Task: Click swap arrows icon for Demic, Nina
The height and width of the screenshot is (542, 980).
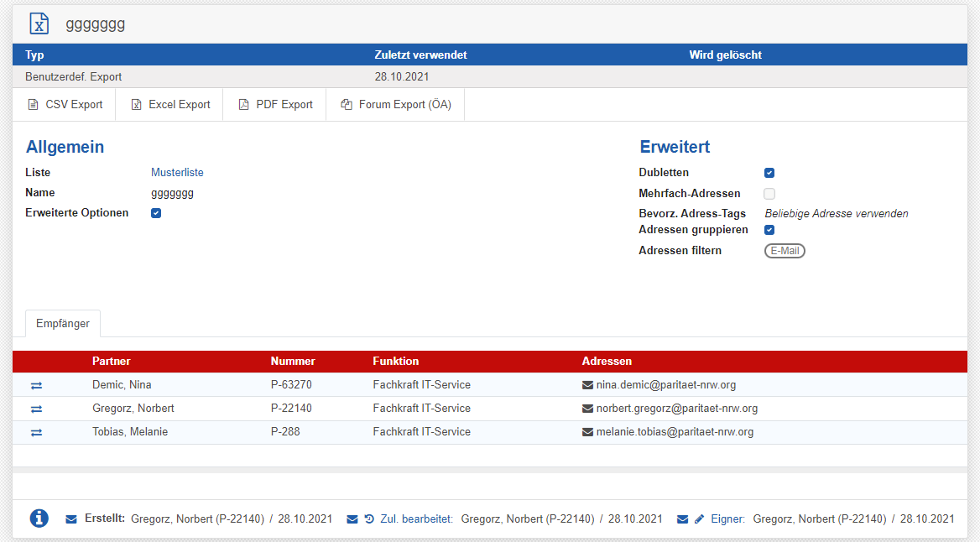Action: 36,385
